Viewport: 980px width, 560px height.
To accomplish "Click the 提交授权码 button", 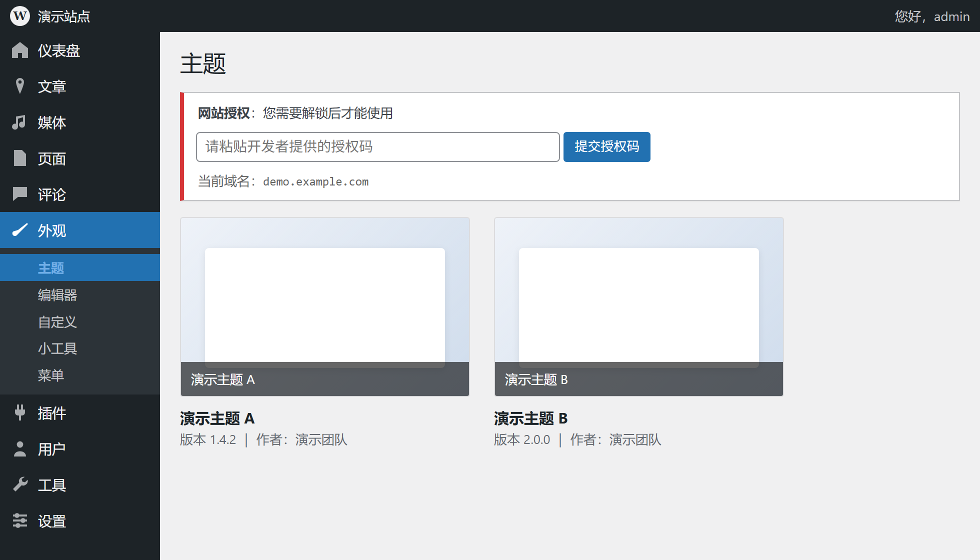I will click(x=606, y=146).
